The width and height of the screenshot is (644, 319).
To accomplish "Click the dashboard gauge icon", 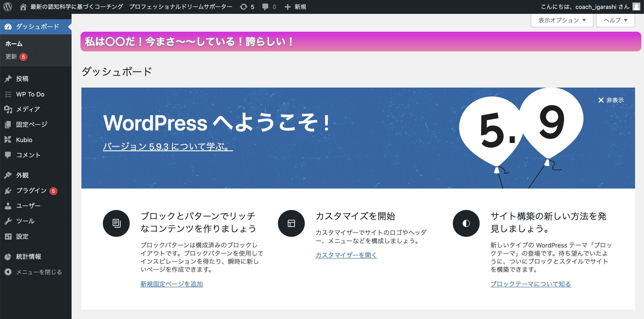I will point(8,27).
